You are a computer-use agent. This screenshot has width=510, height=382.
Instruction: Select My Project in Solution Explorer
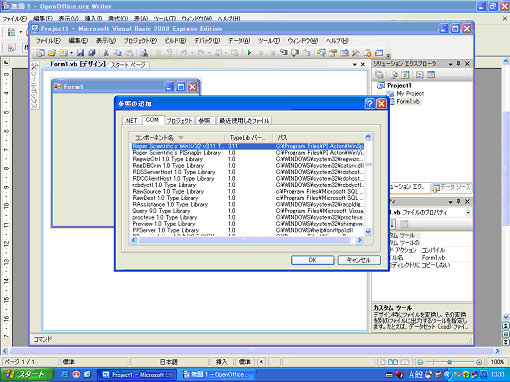tap(410, 94)
